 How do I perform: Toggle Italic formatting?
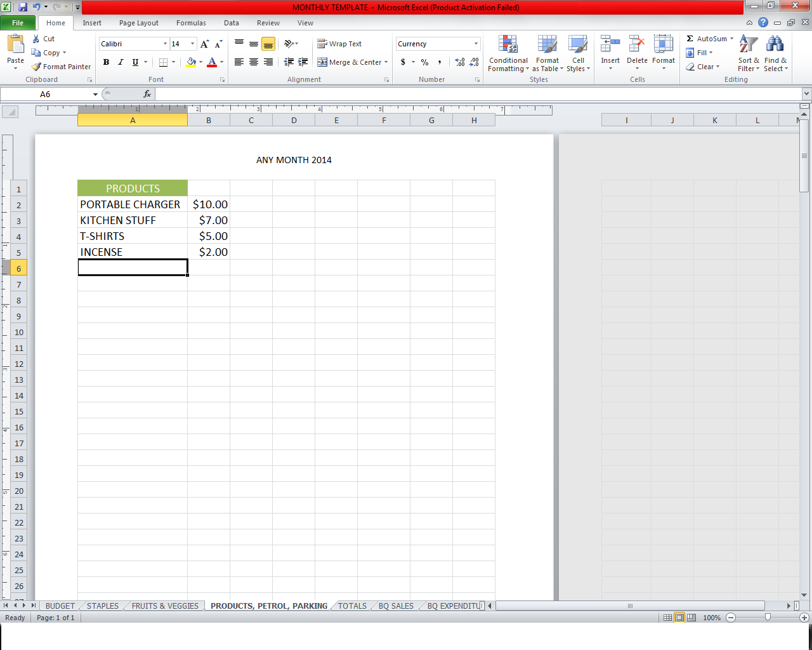[x=121, y=62]
